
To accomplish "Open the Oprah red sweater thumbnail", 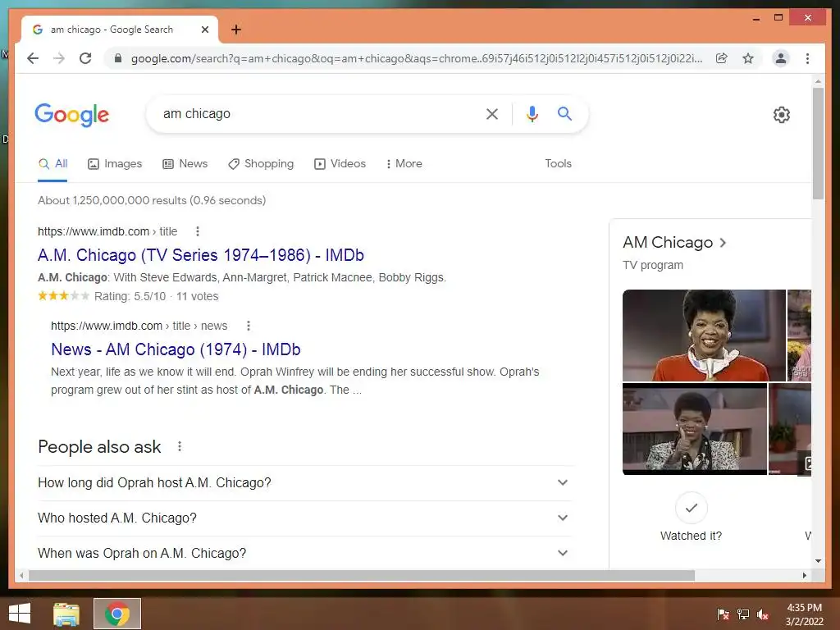I will tap(704, 336).
